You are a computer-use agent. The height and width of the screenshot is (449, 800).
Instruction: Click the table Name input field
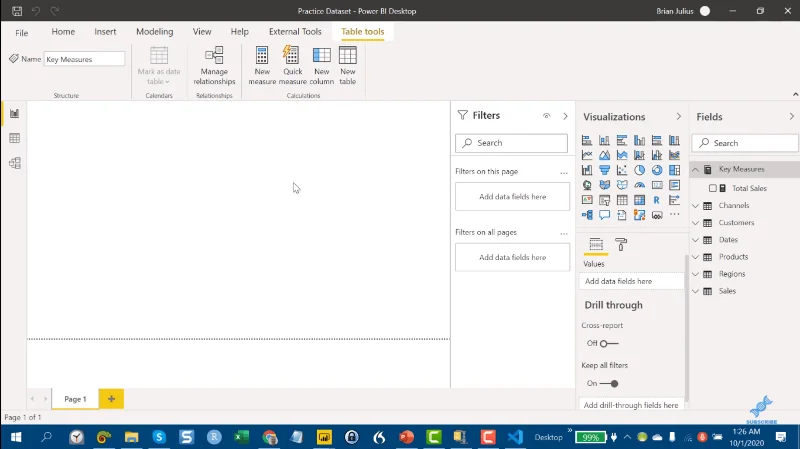tap(84, 59)
